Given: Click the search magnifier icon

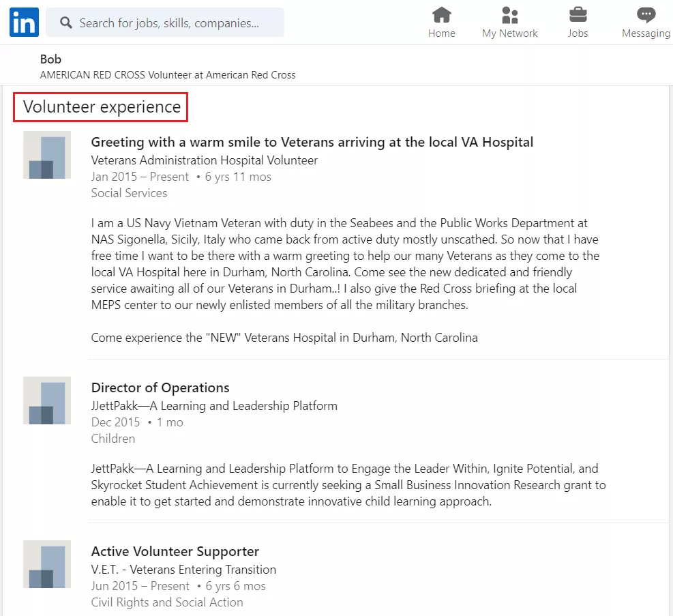Looking at the screenshot, I should [65, 23].
